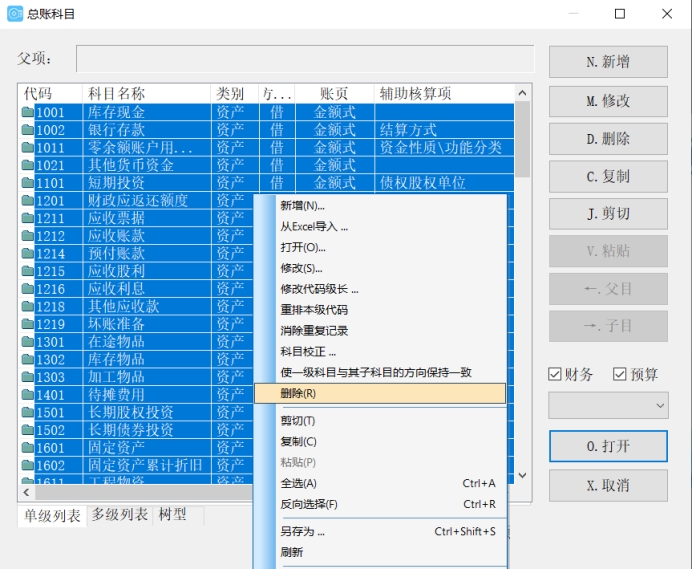Open the dropdown below 财务 checkbox
Viewport: 693px width, 569px height.
[x=608, y=405]
